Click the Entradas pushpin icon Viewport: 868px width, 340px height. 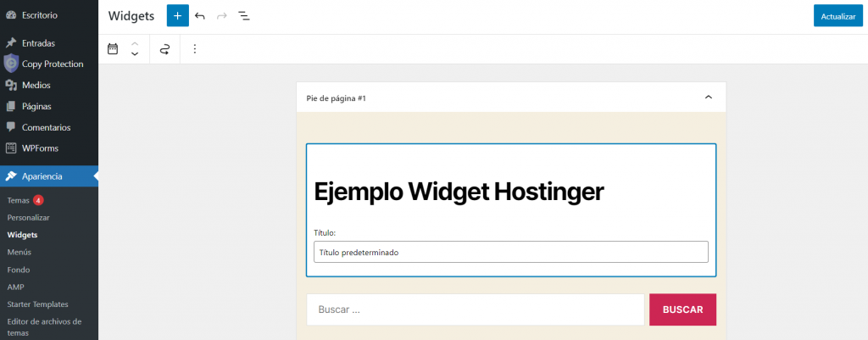11,43
